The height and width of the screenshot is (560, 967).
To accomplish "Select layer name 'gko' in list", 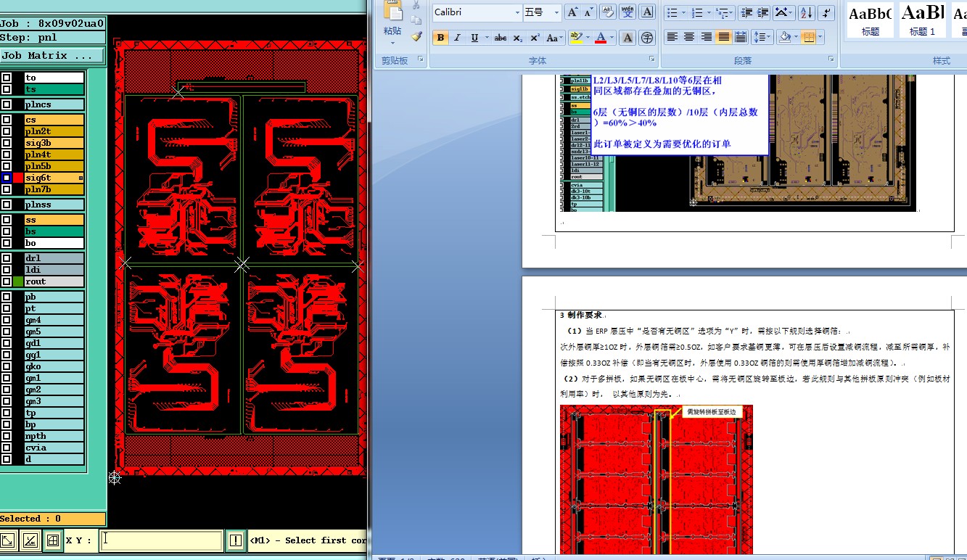I will pyautogui.click(x=54, y=366).
